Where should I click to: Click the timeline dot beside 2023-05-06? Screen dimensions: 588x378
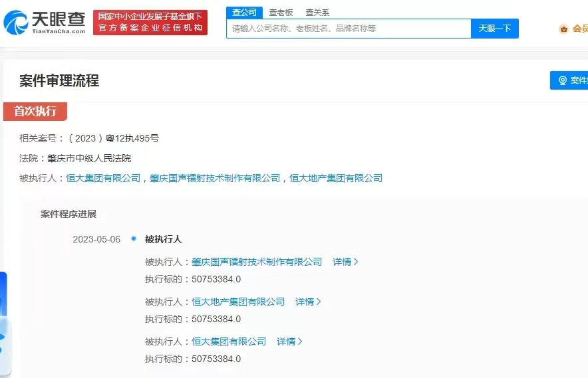(134, 238)
